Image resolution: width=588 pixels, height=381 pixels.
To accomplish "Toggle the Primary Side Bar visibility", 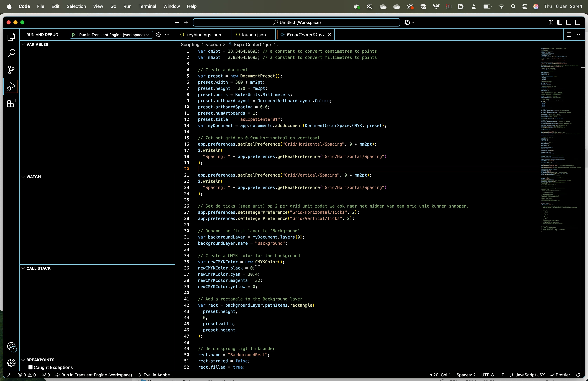I will tap(560, 23).
